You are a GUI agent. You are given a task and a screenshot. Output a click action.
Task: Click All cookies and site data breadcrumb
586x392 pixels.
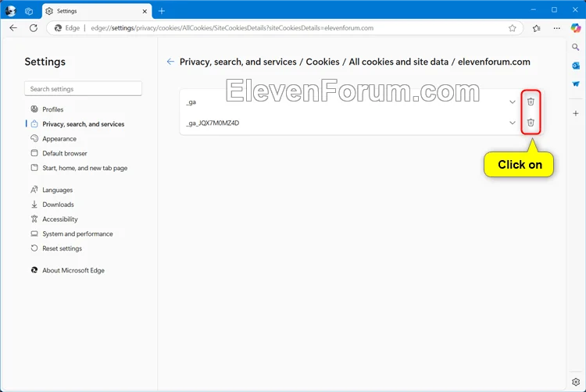[x=398, y=62]
